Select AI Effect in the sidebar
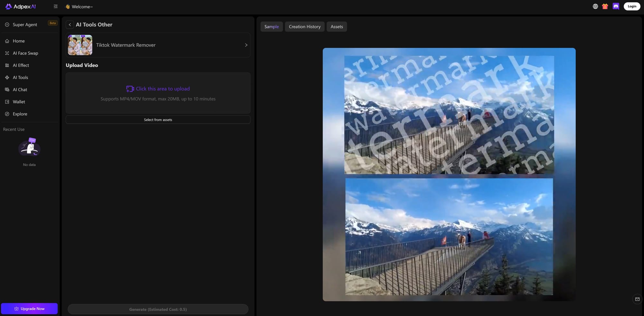The height and width of the screenshot is (316, 644). [x=21, y=65]
